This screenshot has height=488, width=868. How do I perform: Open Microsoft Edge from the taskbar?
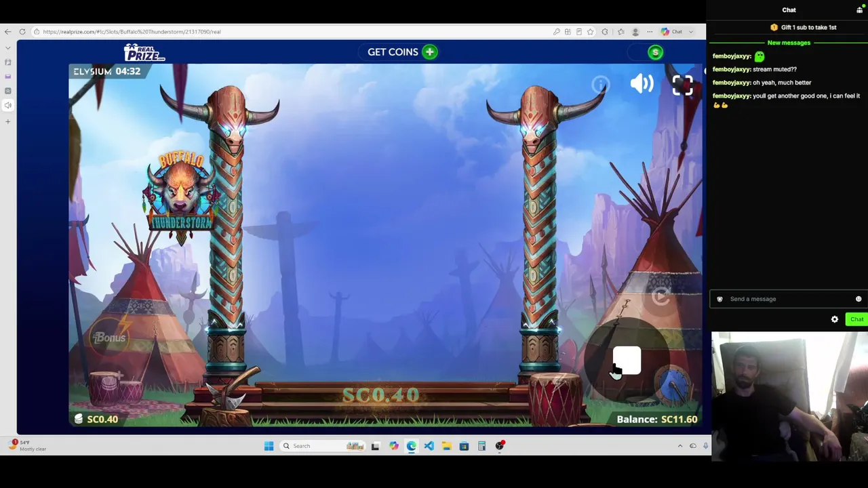click(412, 445)
